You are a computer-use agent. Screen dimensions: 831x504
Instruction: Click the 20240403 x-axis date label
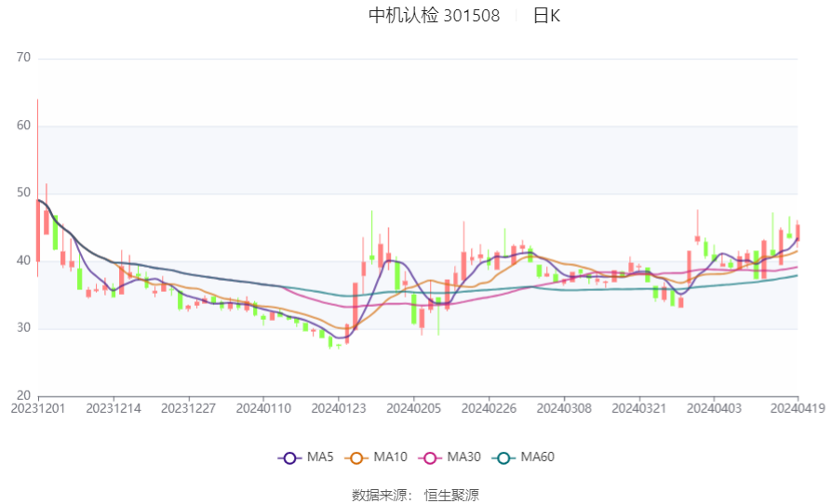(x=714, y=409)
